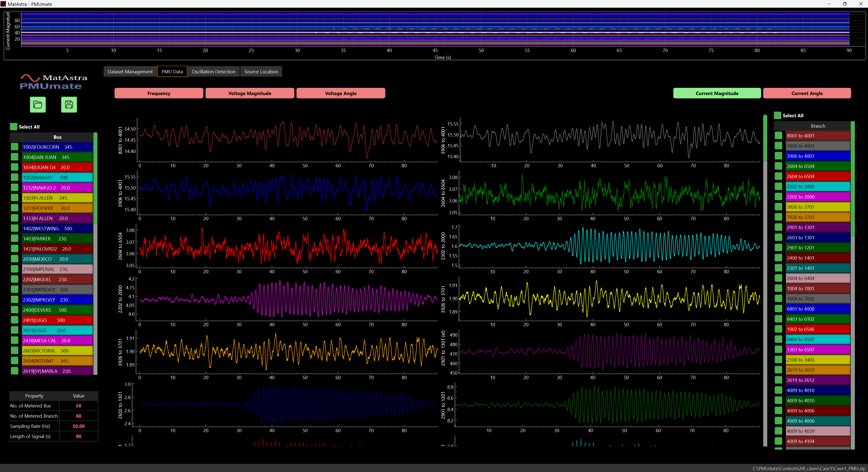This screenshot has width=868, height=472.
Task: Toggle checkbox for bus 2619|SYLMARLA
Action: (14, 371)
